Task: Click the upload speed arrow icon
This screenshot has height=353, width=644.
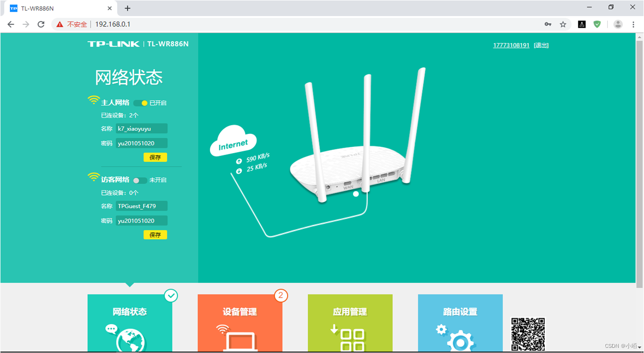Action: (x=239, y=162)
